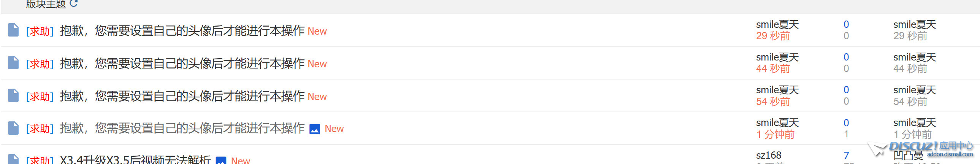
Task: Open Discuz! 应用中心 logo link
Action: pyautogui.click(x=921, y=149)
